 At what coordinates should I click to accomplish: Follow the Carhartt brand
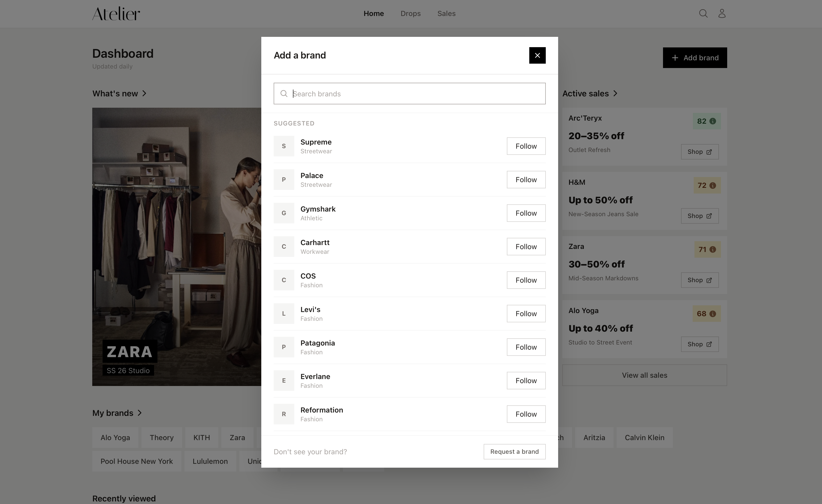[x=526, y=247]
